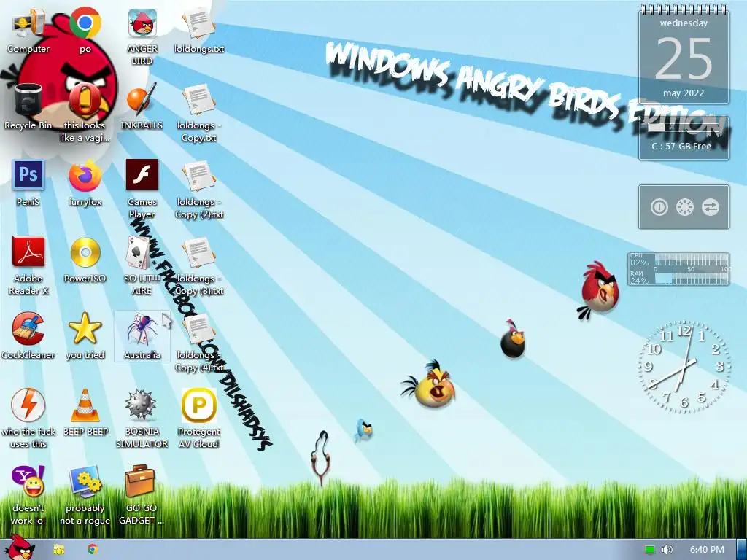
Task: Open the Australia spider solitaire icon
Action: 142,336
